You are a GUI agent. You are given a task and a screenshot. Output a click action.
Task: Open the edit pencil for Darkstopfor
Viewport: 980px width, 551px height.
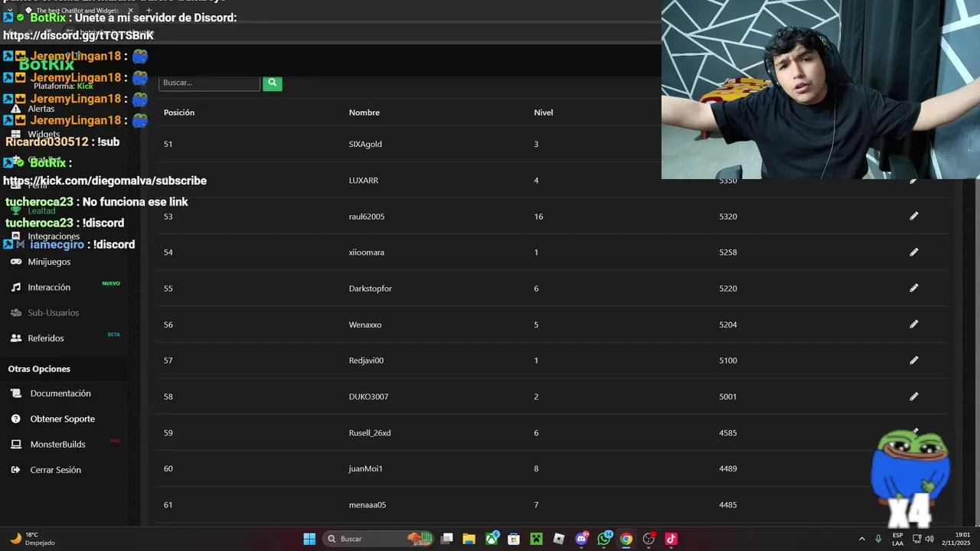(x=913, y=289)
